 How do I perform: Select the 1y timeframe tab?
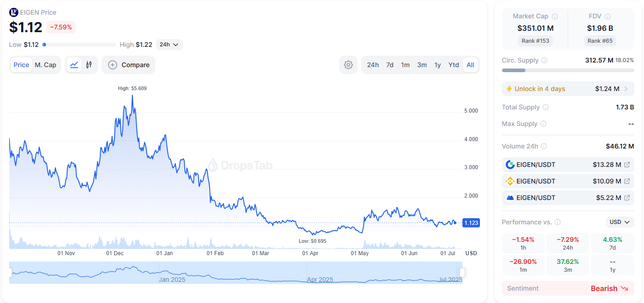[438, 65]
